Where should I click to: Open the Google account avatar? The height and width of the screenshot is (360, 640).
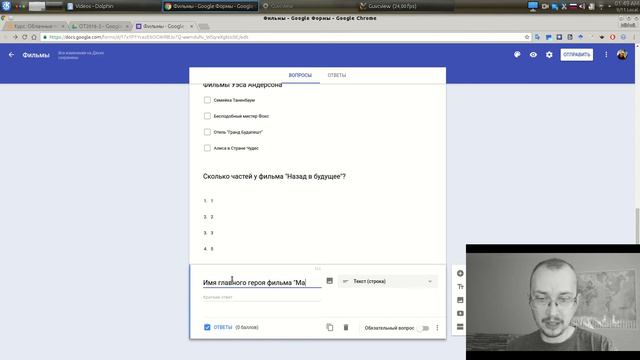point(622,55)
